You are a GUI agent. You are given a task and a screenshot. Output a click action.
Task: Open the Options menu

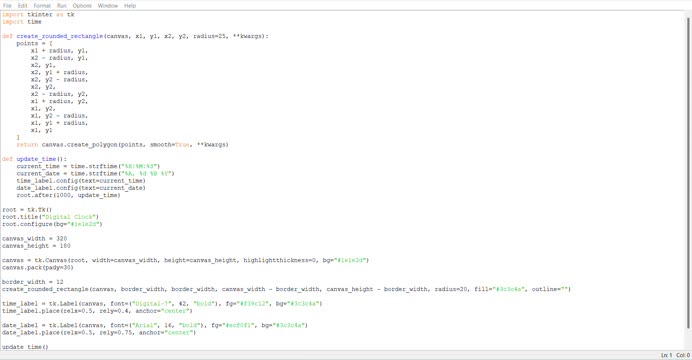pos(82,6)
